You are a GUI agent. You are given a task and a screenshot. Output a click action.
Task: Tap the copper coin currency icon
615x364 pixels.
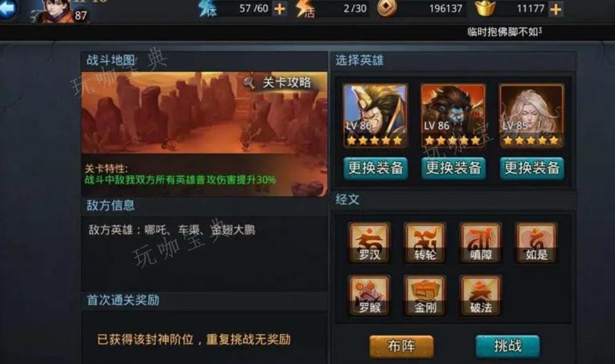[x=387, y=8]
